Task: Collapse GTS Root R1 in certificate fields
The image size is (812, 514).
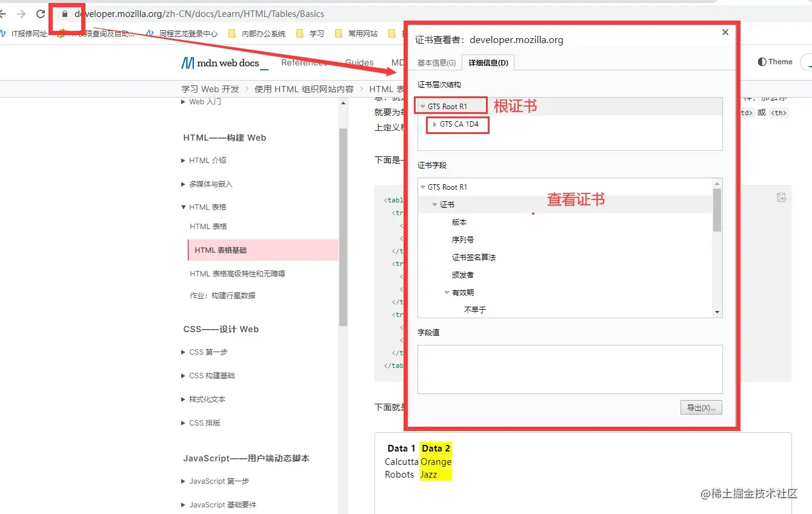Action: tap(423, 187)
